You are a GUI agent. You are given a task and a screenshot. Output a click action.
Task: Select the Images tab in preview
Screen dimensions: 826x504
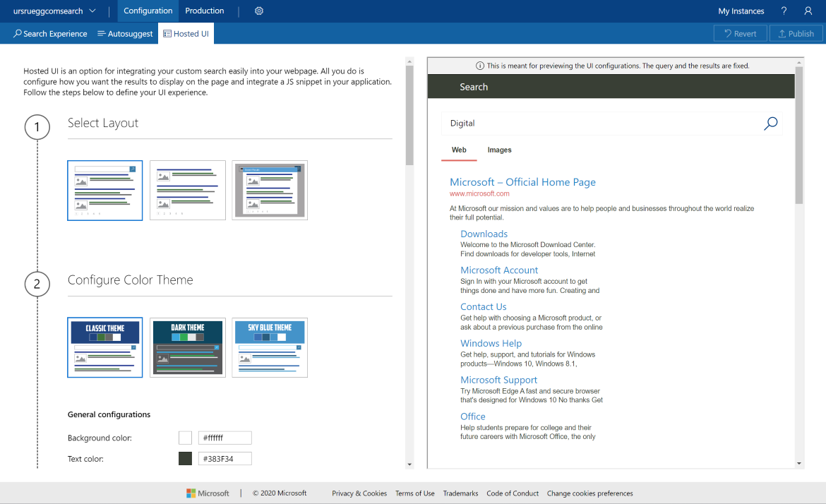click(x=499, y=150)
